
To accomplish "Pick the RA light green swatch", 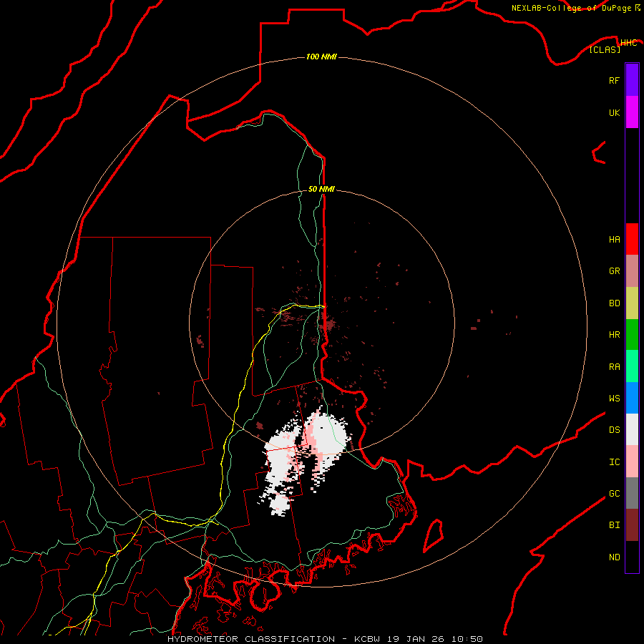I will (x=632, y=366).
